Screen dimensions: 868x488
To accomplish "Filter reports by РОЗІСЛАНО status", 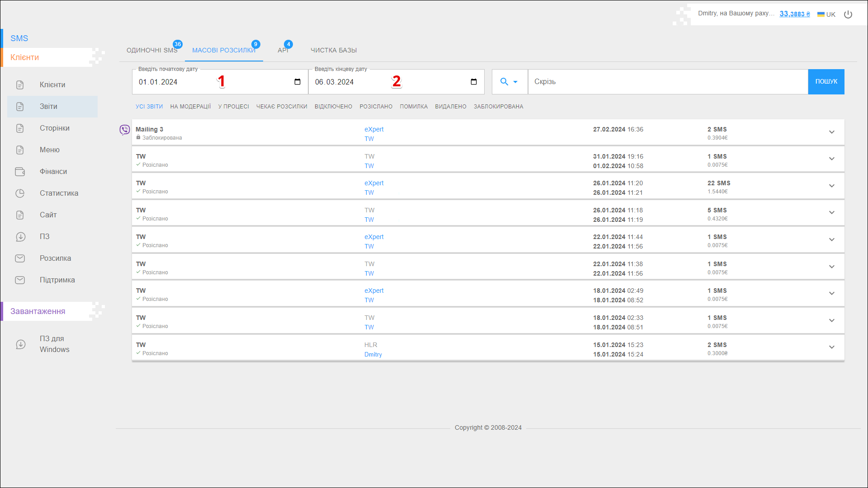I will pos(376,107).
